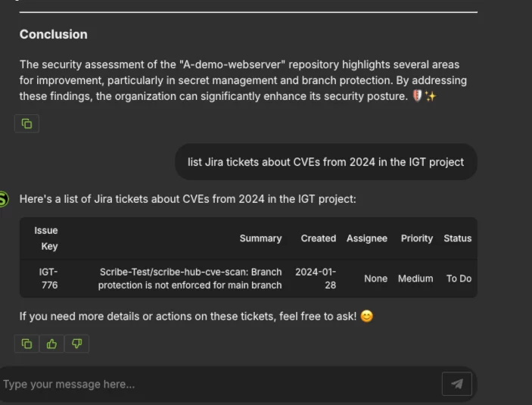Select the 'Medium' priority cell
This screenshot has width=532, height=405.
pos(415,279)
